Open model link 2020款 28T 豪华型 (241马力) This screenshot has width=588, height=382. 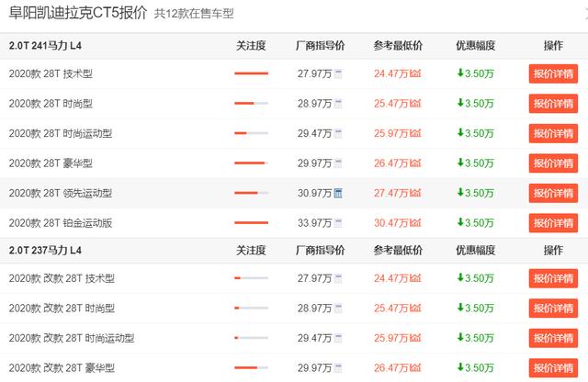point(51,163)
